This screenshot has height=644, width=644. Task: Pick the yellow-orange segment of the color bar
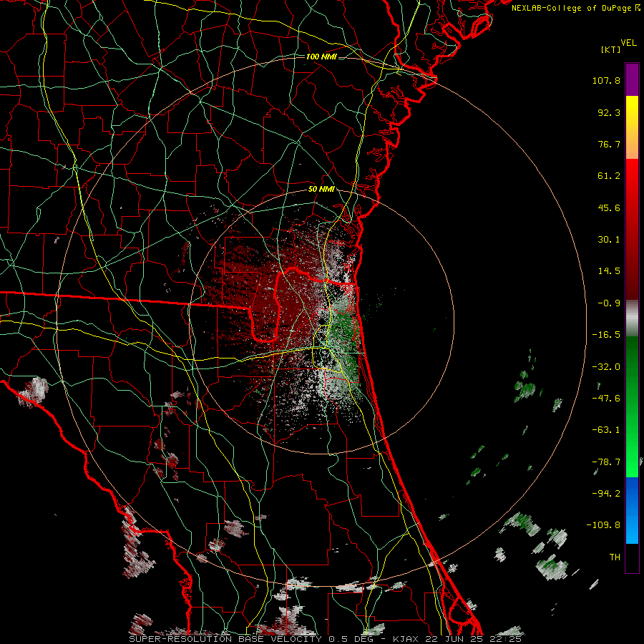(632, 127)
